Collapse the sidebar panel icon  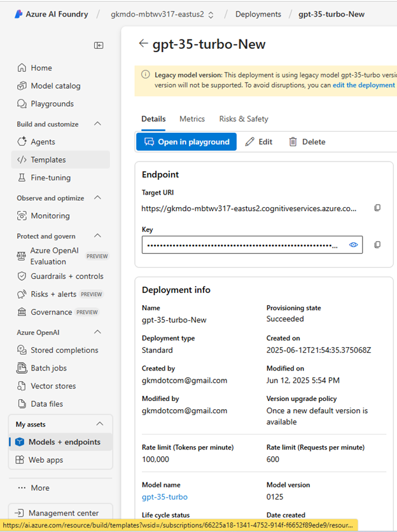[x=99, y=45]
